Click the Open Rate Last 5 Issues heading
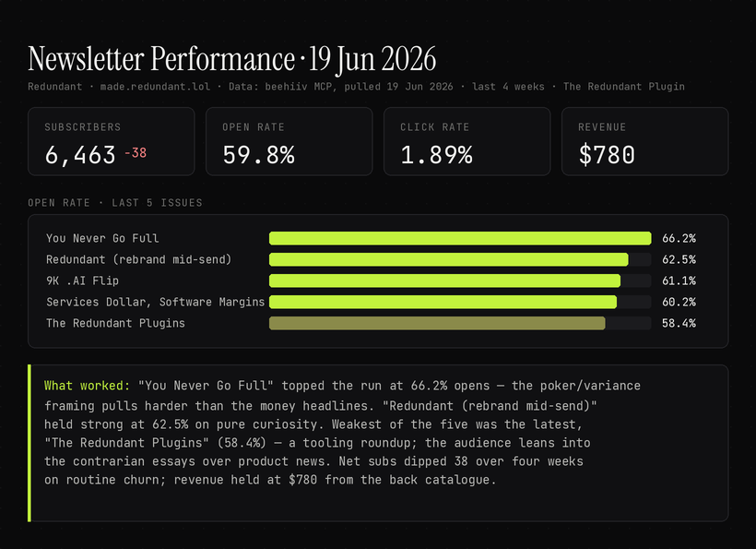This screenshot has height=549, width=756. [115, 203]
